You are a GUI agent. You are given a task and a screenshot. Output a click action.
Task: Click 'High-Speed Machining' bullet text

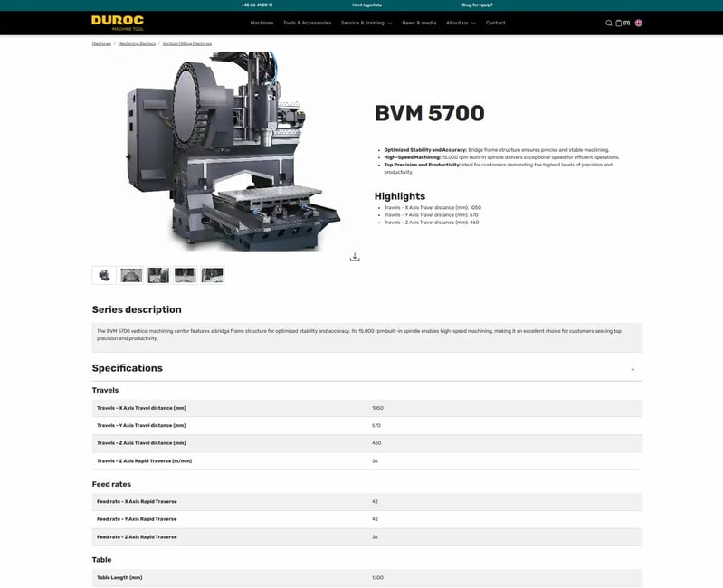click(501, 157)
